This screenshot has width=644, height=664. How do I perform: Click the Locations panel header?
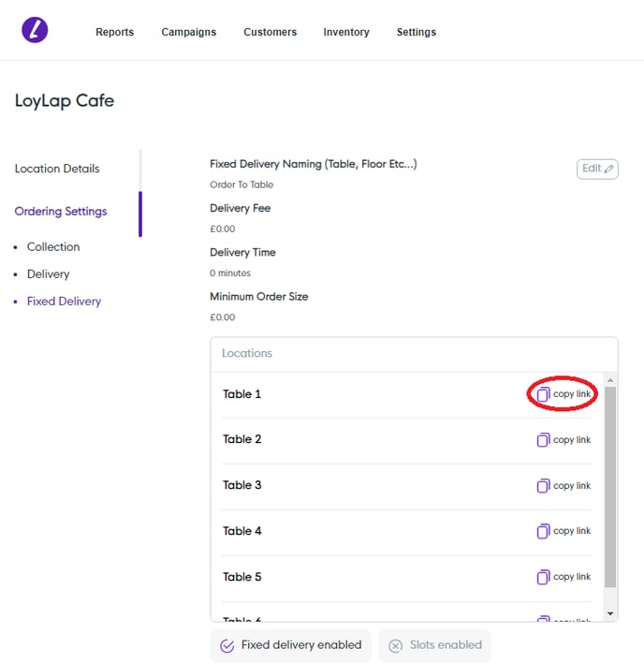(414, 354)
